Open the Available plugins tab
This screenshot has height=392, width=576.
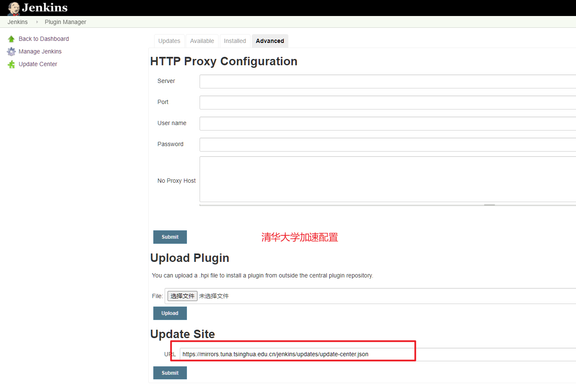coord(202,41)
